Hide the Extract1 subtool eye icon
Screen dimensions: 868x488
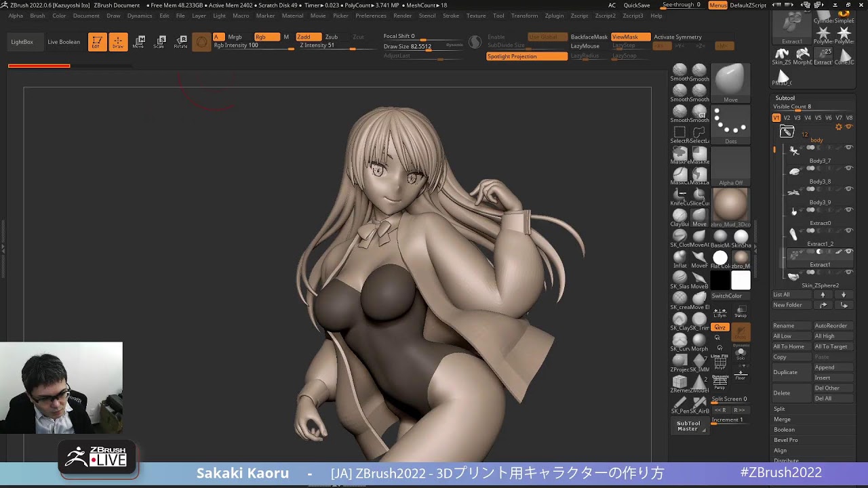(x=848, y=251)
